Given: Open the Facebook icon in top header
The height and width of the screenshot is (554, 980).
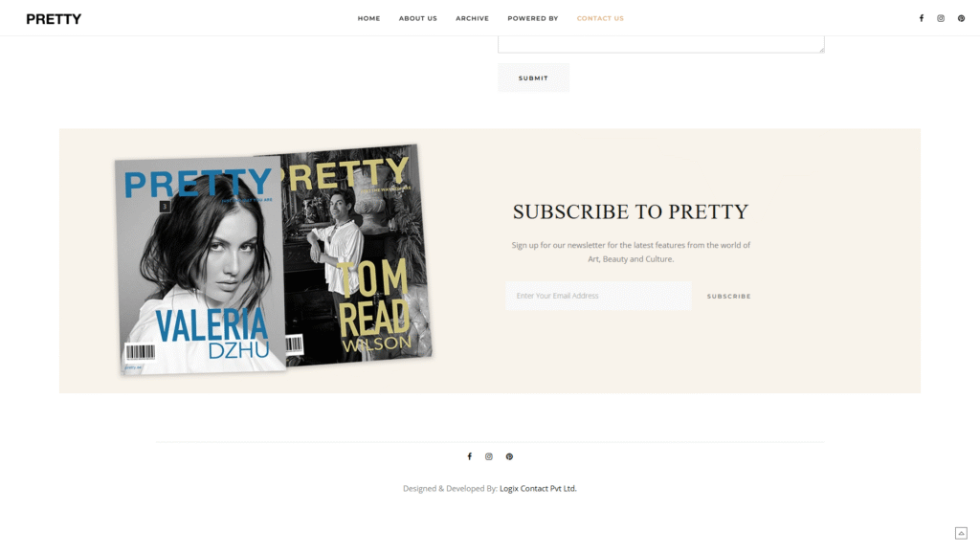Looking at the screenshot, I should (x=922, y=18).
